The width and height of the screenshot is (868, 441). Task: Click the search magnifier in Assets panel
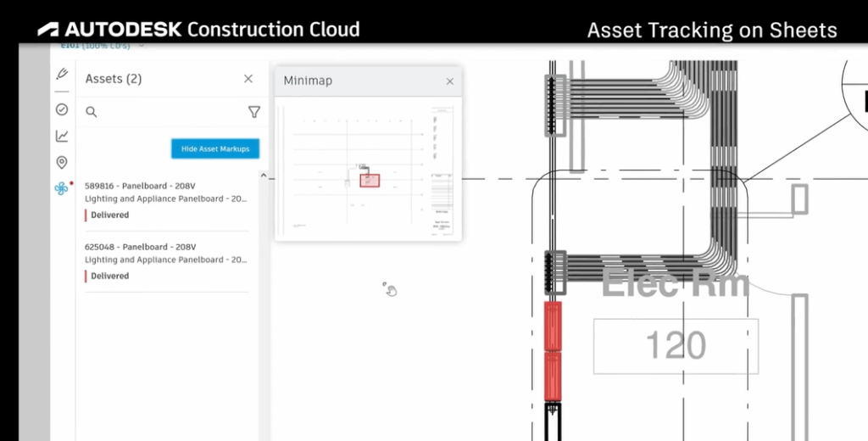92,112
